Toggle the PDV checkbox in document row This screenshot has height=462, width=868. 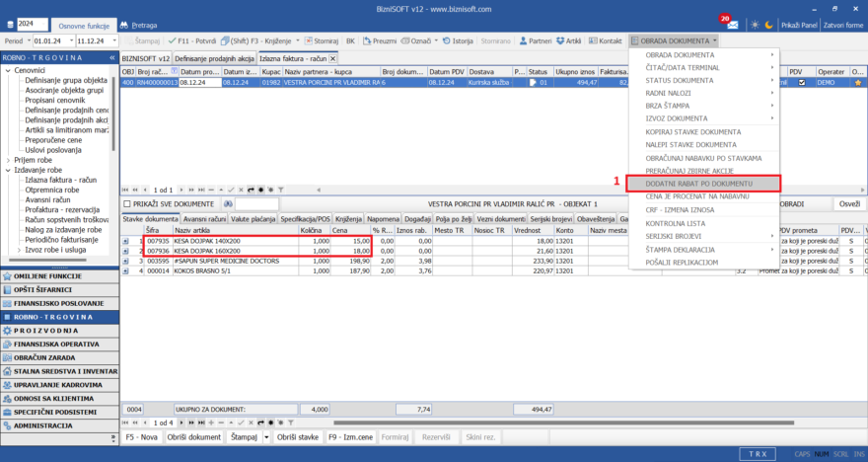801,83
